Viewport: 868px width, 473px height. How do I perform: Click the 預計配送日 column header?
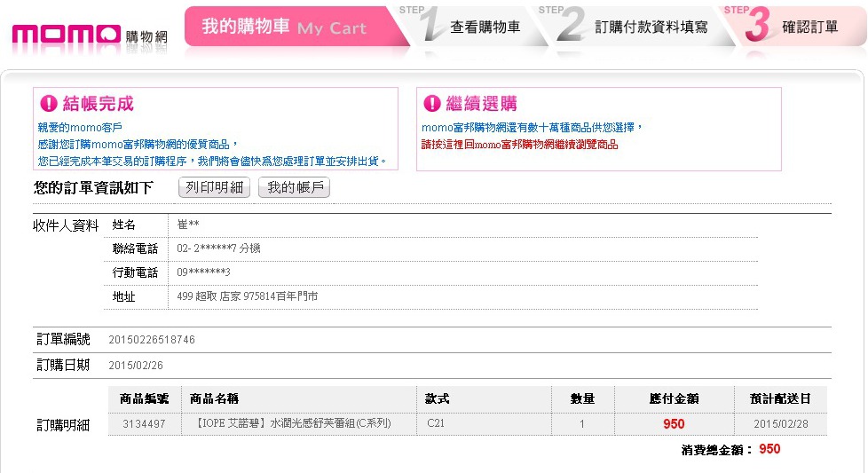click(x=779, y=399)
